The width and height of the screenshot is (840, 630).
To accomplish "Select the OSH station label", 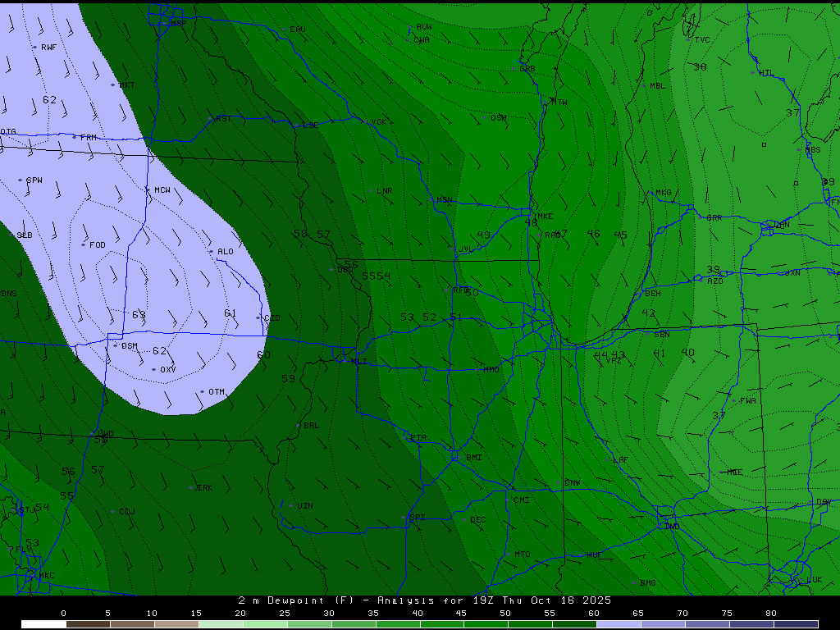I will click(x=499, y=118).
